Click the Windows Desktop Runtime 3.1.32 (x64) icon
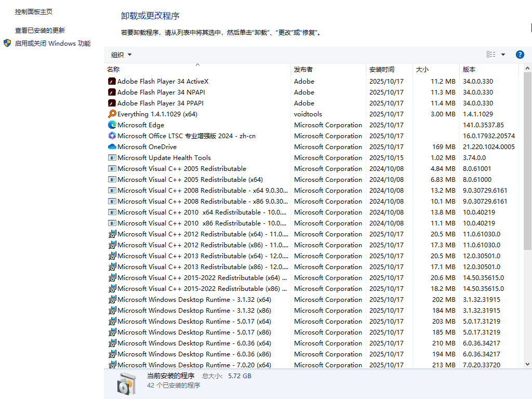Viewport: 532px width, 399px height. 112,299
